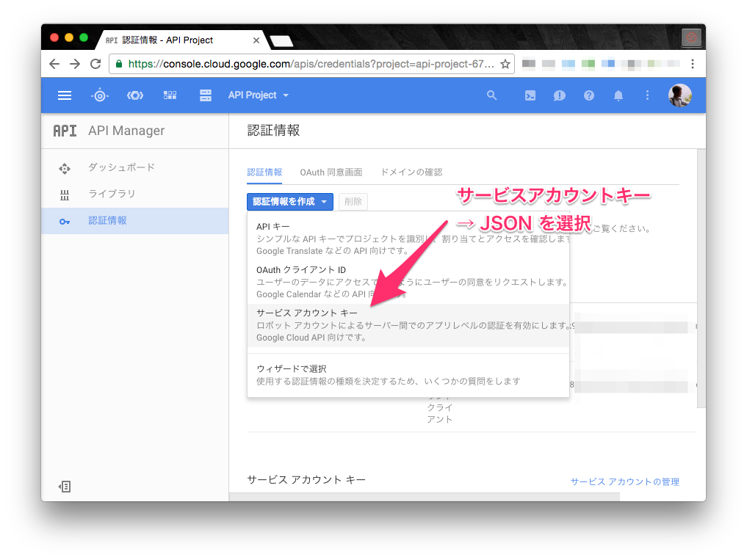Switch to the ドメインの確認 tab
The width and height of the screenshot is (747, 560).
411,172
